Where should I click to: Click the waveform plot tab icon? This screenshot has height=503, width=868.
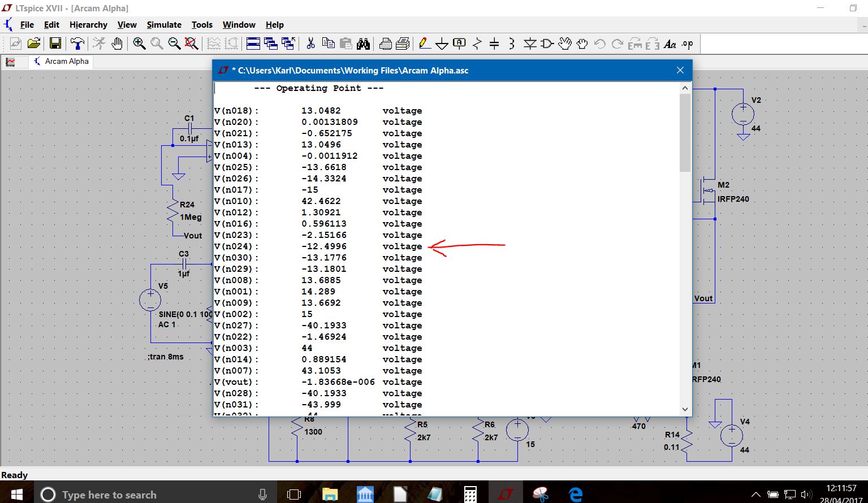[x=10, y=62]
